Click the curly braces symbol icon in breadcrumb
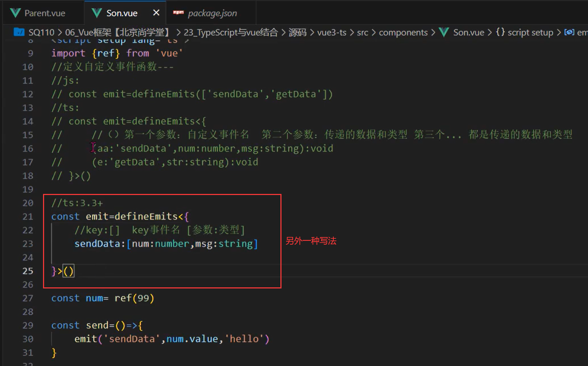The width and height of the screenshot is (588, 366). pos(500,32)
